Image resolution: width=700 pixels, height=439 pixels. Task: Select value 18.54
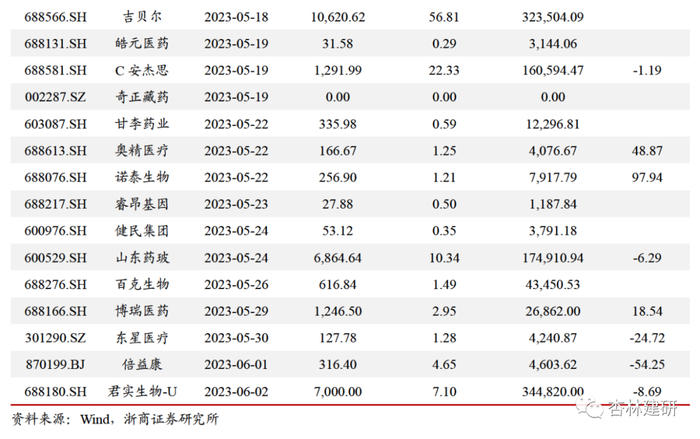647,311
